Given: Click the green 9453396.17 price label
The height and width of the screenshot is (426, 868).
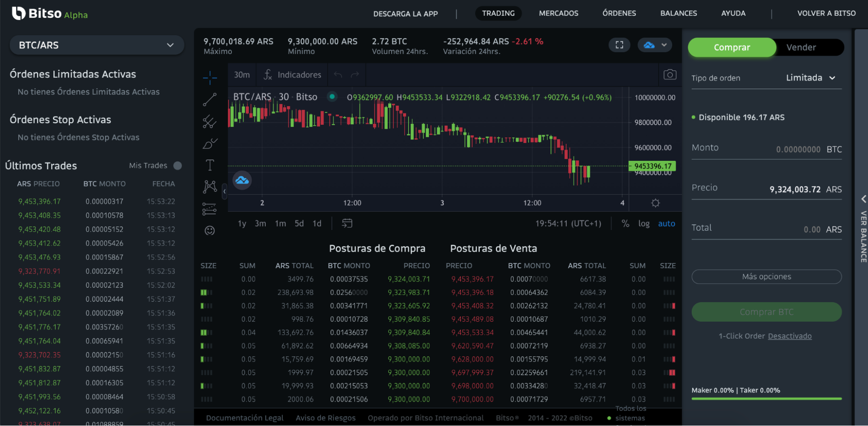Looking at the screenshot, I should 653,166.
